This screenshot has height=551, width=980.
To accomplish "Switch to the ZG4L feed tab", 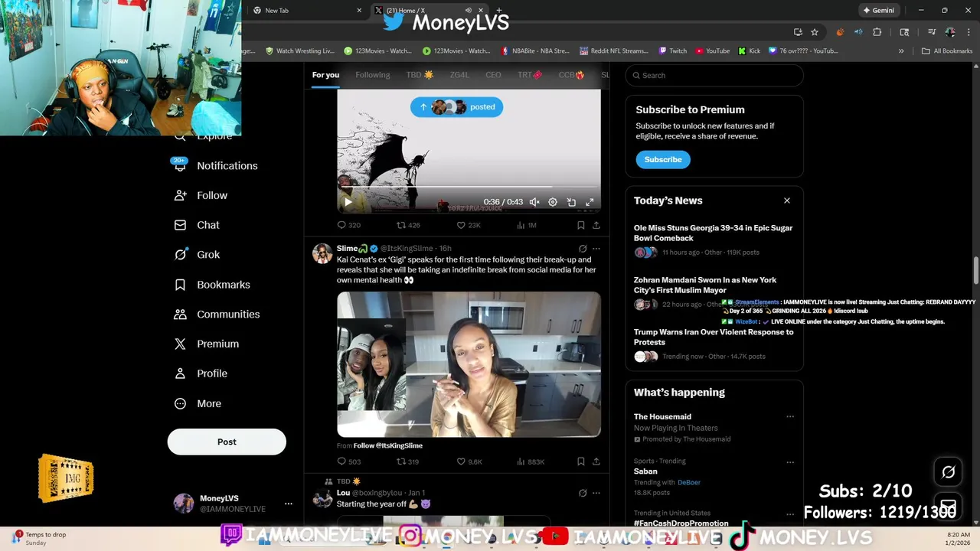I will pos(459,75).
